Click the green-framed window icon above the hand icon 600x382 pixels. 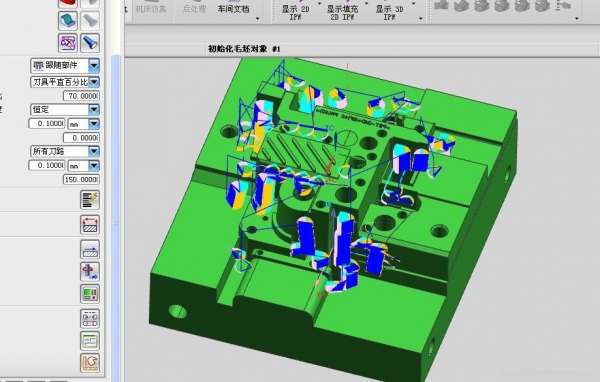[x=90, y=341]
